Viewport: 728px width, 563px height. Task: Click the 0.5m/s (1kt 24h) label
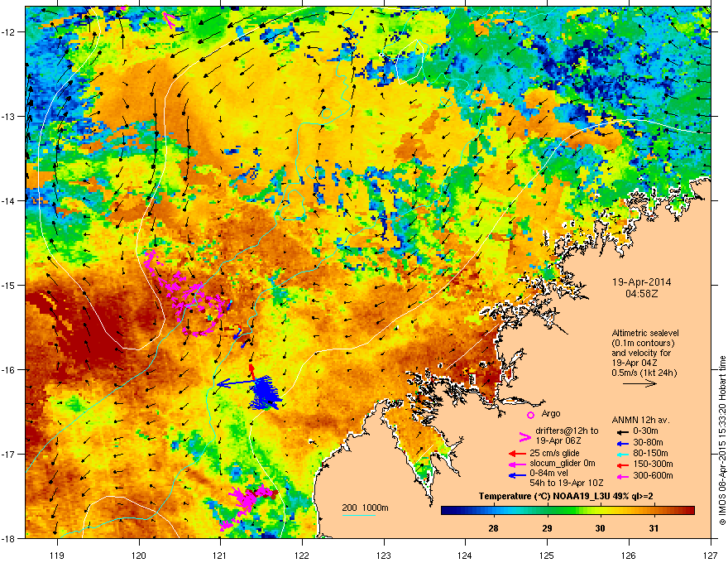(644, 373)
